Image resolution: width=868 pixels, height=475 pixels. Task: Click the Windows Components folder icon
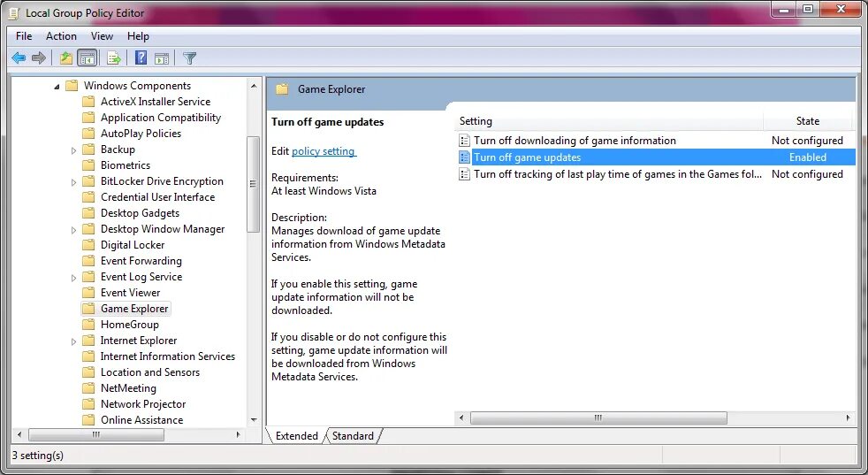coord(72,85)
